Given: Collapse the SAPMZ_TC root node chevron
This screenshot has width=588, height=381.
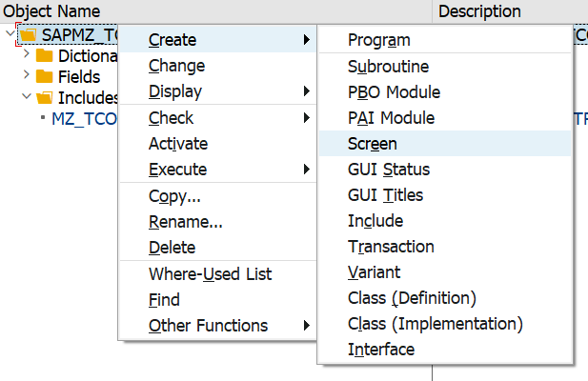Looking at the screenshot, I should coord(10,33).
